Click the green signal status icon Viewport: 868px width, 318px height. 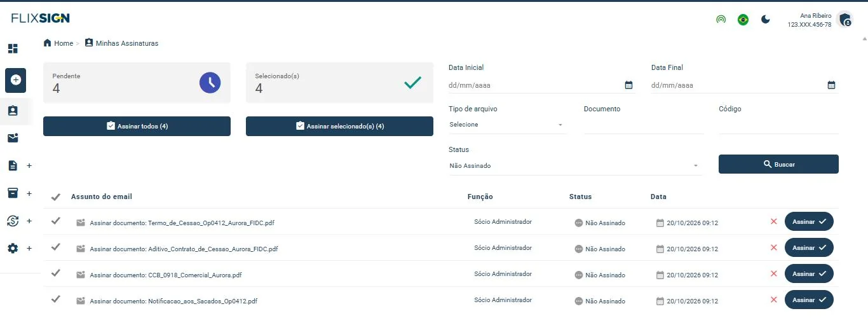click(721, 20)
